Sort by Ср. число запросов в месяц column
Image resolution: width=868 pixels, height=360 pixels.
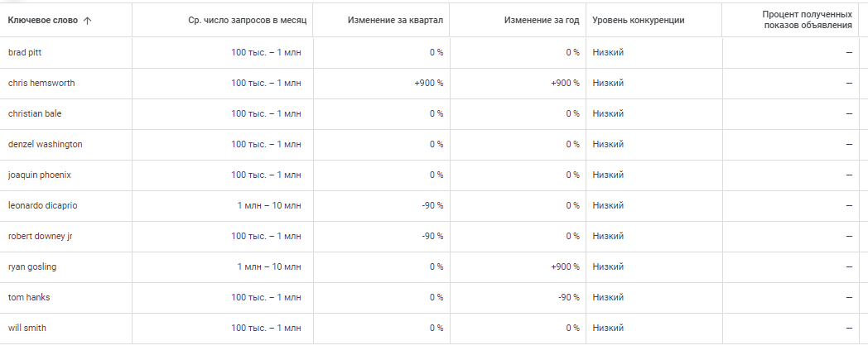pos(247,20)
